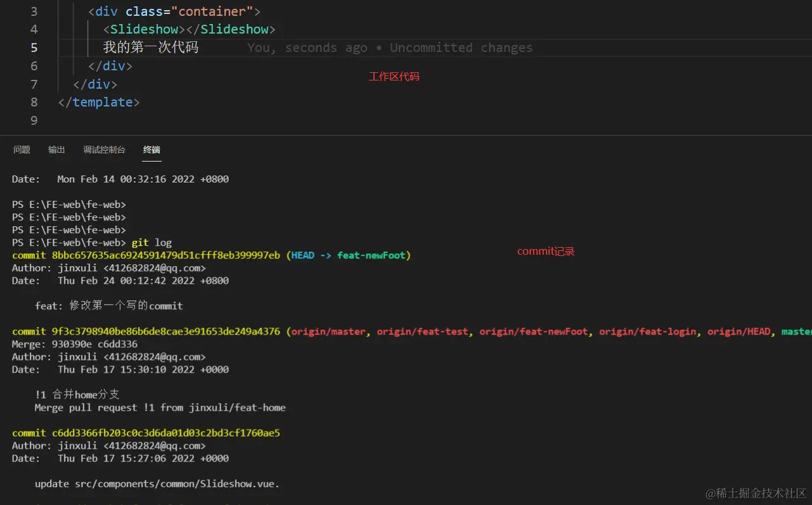Click the "HEAD -> feat-newFoot" ref label
Viewport: 812px width, 505px height.
(x=349, y=255)
